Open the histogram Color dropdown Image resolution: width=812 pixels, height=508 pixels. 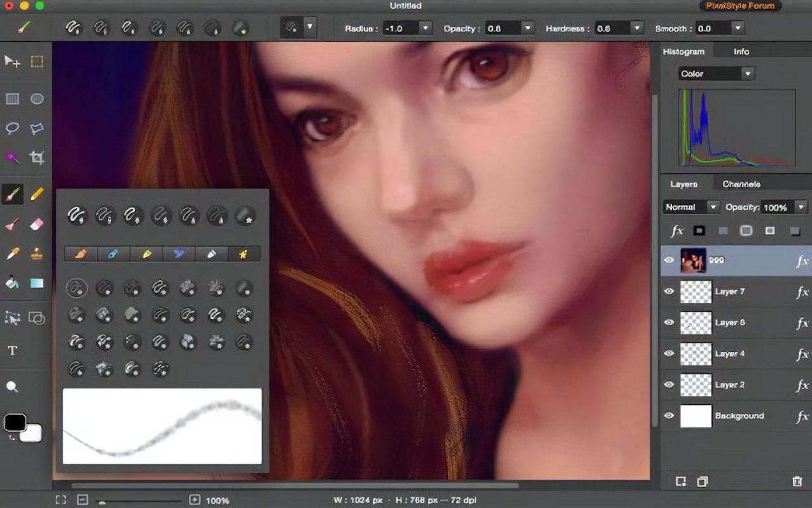tap(747, 74)
